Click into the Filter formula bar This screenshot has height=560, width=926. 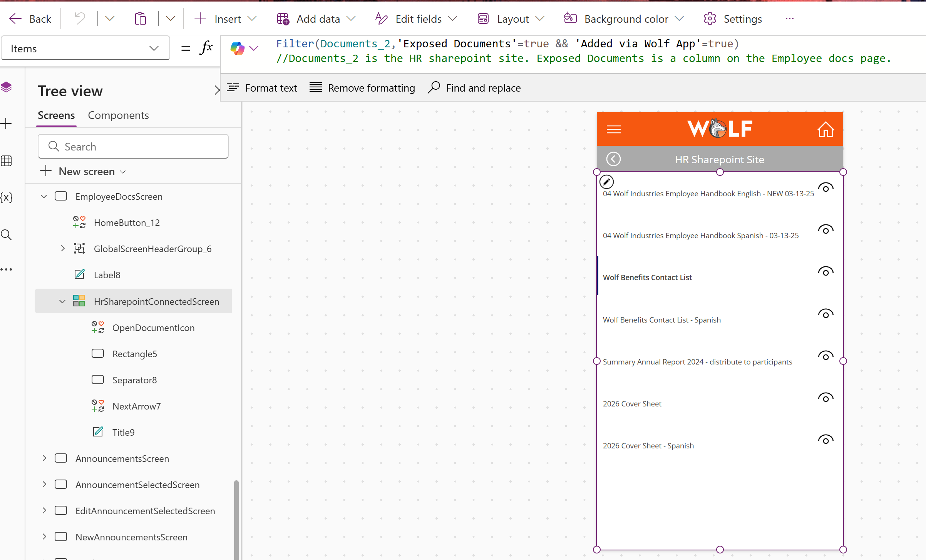507,44
